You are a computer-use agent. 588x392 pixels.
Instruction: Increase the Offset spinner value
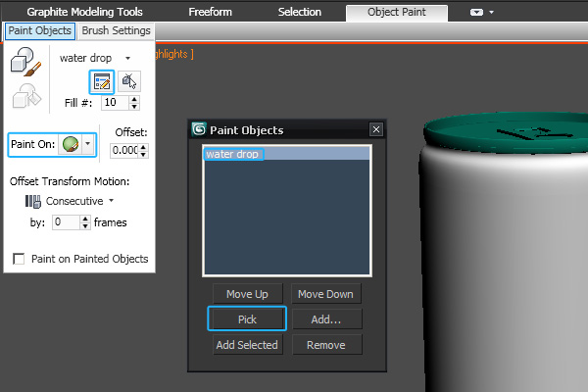click(x=143, y=147)
